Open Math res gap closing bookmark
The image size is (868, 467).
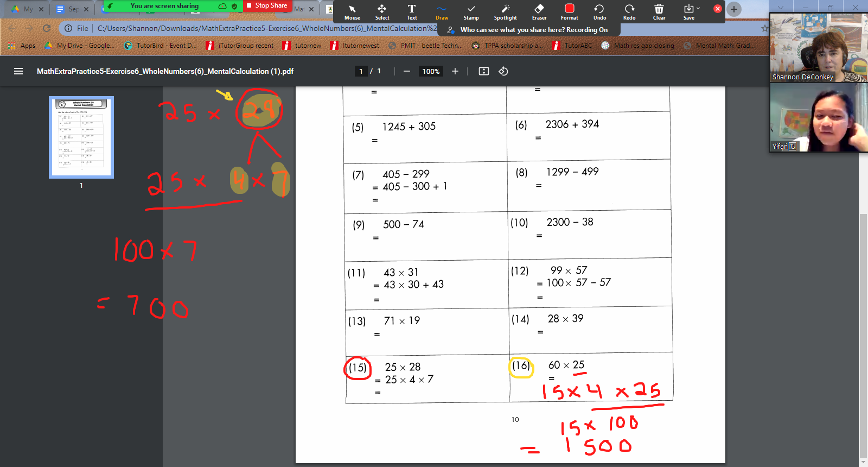(x=638, y=46)
